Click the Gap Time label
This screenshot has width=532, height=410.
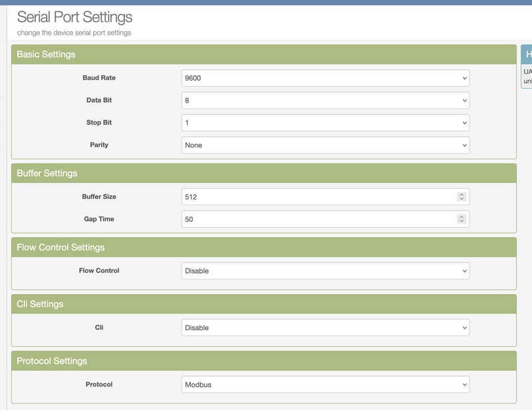(x=99, y=219)
